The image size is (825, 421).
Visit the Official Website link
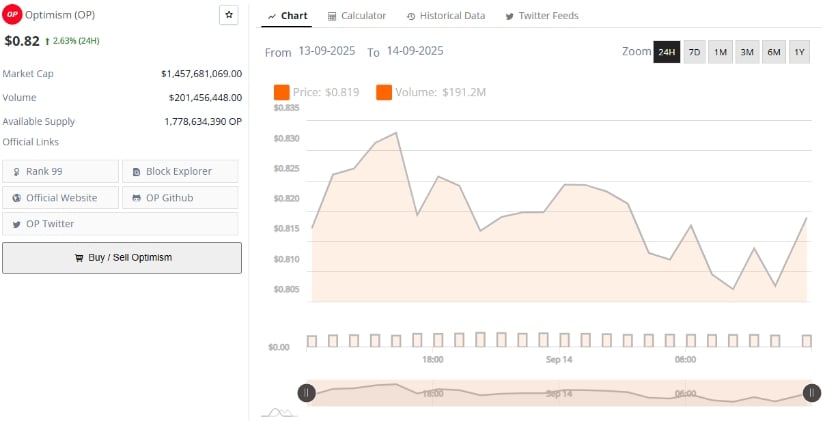pos(60,197)
